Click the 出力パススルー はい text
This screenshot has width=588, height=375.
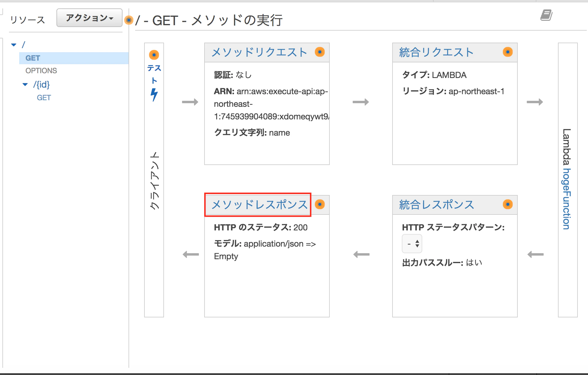point(442,262)
